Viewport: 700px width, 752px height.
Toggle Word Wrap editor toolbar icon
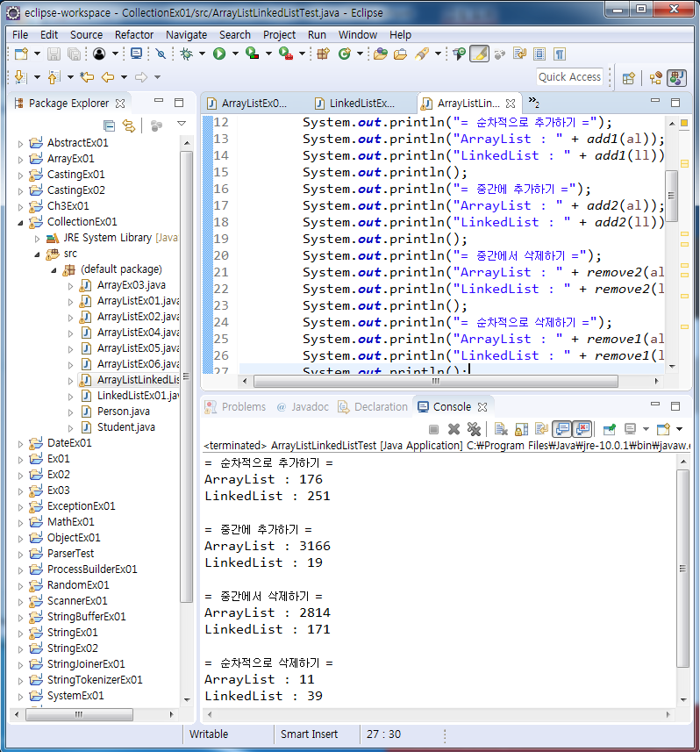coord(519,54)
